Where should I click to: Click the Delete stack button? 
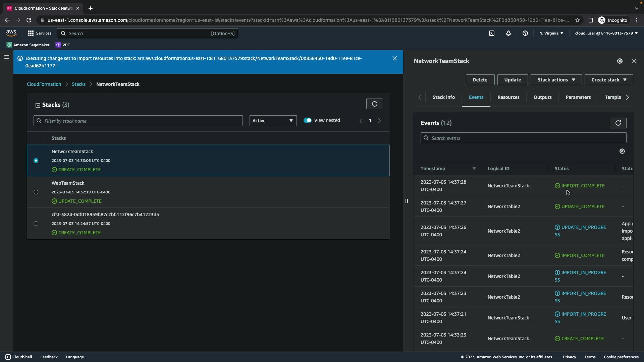click(x=480, y=80)
